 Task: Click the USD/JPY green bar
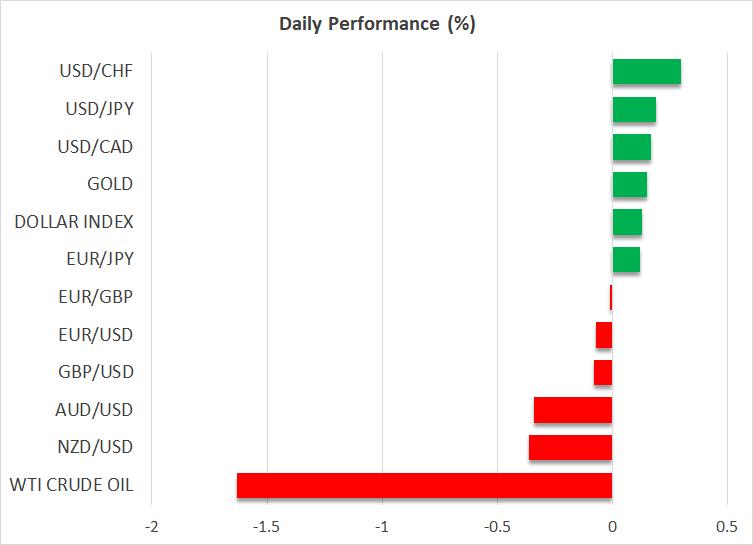click(x=634, y=109)
